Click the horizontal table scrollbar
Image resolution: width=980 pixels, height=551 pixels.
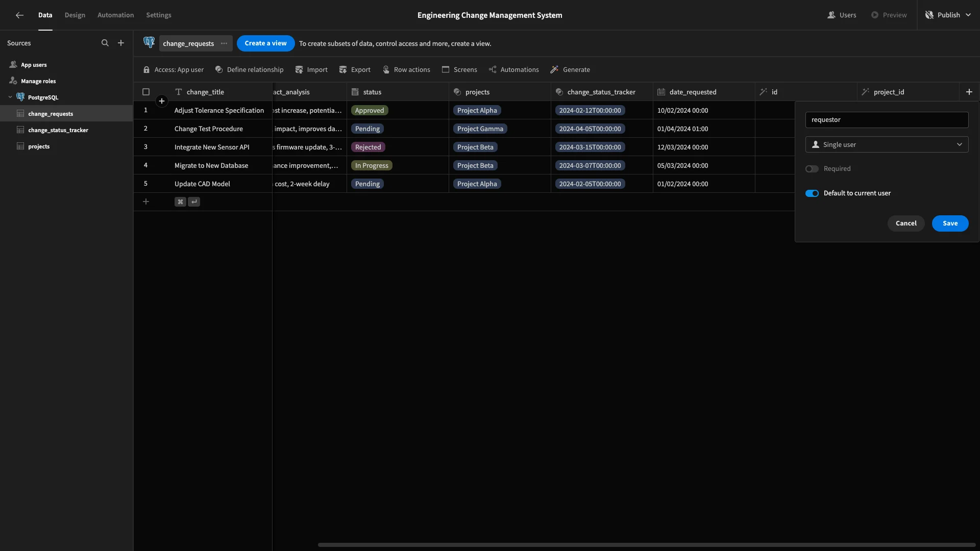646,545
